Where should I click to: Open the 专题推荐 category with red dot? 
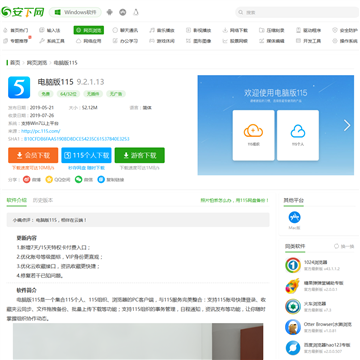point(16,41)
